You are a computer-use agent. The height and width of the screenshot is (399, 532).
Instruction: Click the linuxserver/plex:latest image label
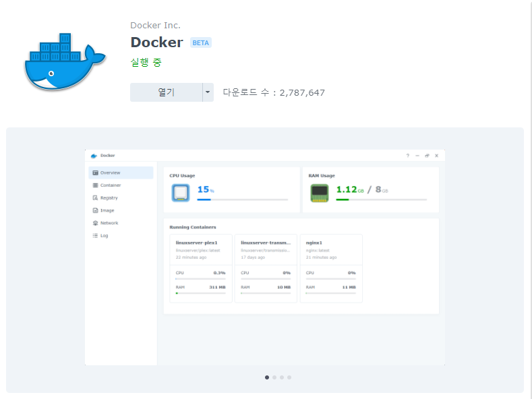(x=198, y=251)
